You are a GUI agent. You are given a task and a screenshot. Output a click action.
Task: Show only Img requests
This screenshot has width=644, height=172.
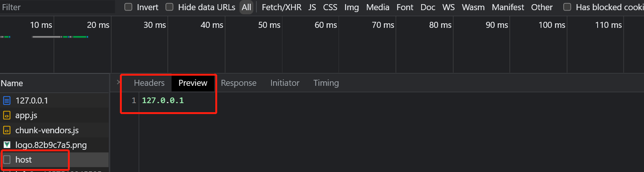[x=351, y=7]
